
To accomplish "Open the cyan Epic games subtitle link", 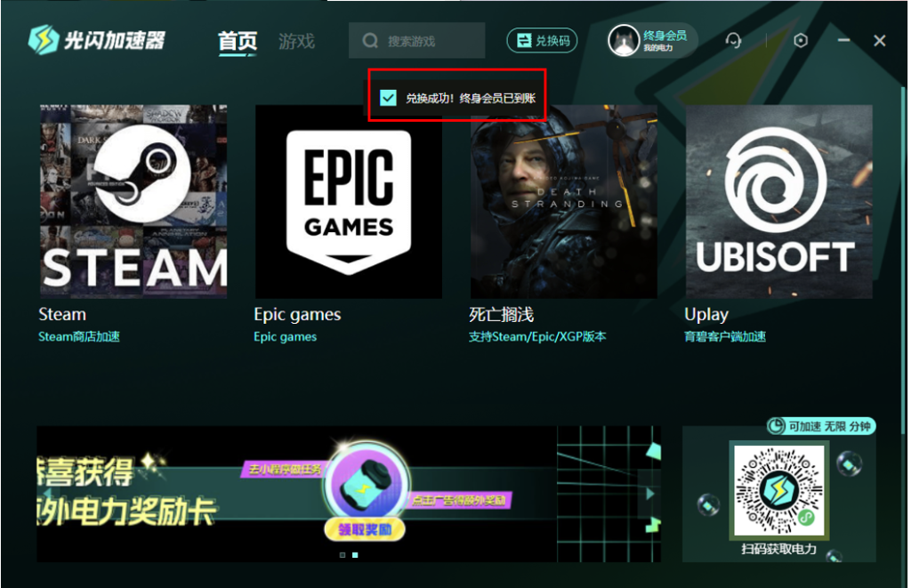I will 286,337.
